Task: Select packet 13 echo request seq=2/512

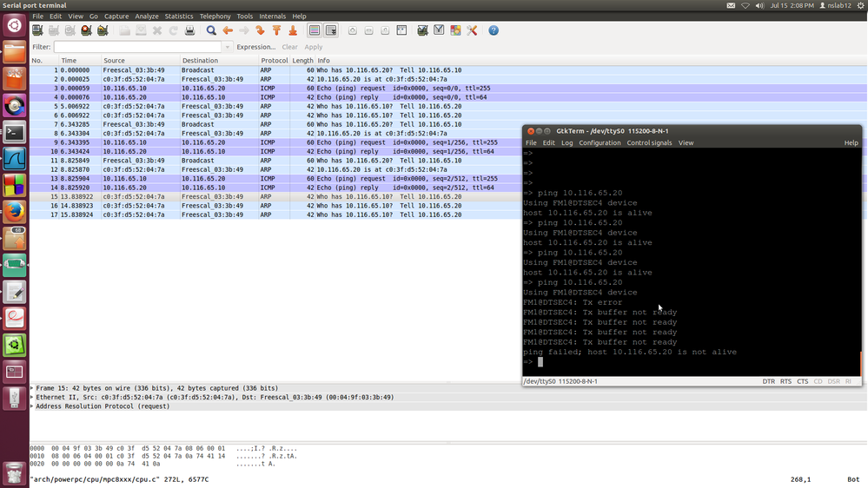Action: click(x=275, y=179)
